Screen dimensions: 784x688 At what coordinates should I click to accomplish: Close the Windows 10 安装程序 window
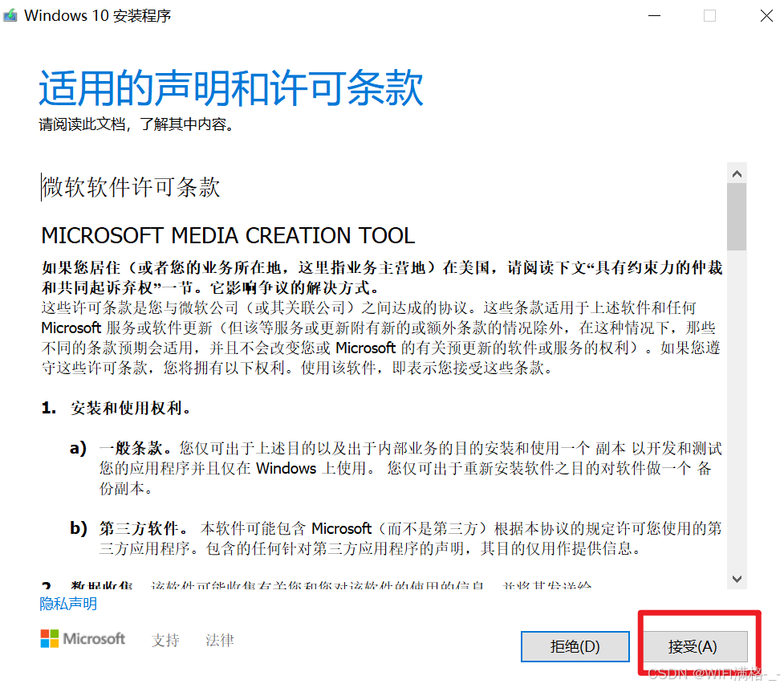coord(766,15)
